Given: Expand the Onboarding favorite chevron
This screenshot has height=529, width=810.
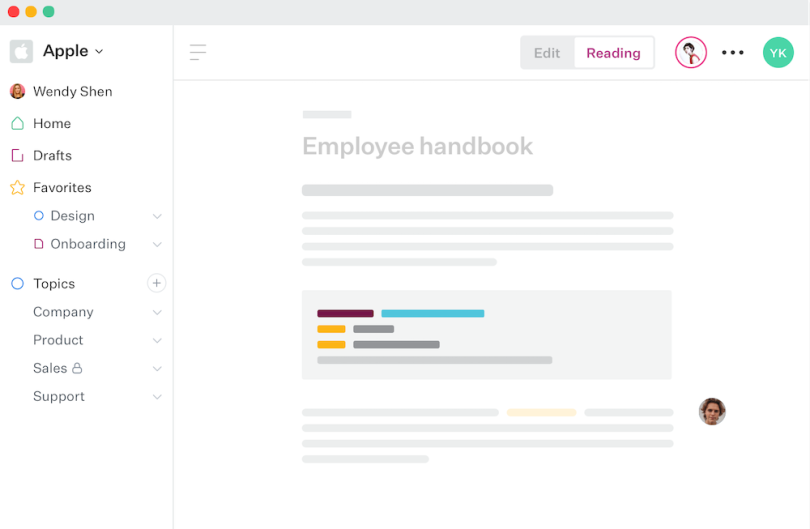Looking at the screenshot, I should click(x=157, y=244).
